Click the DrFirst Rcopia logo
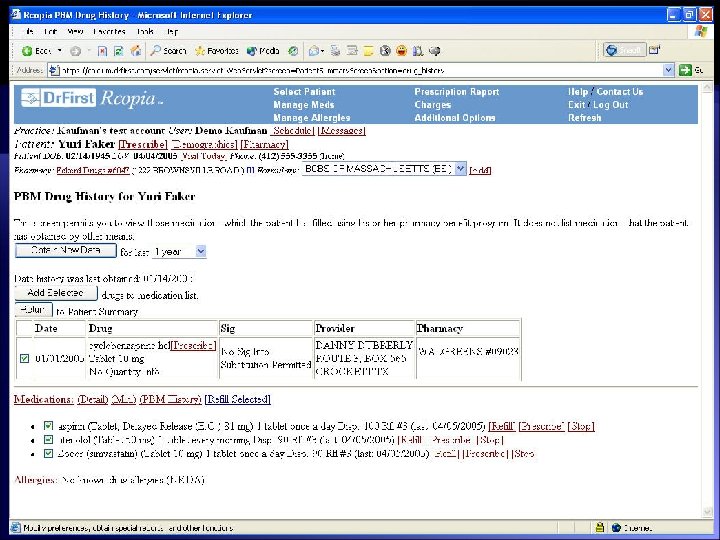This screenshot has height=540, width=720. pos(92,98)
